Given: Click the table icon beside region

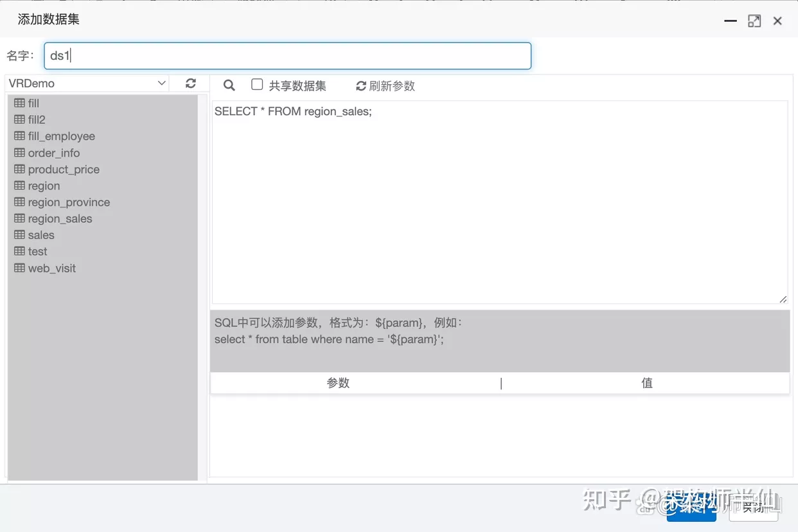Looking at the screenshot, I should pos(19,186).
